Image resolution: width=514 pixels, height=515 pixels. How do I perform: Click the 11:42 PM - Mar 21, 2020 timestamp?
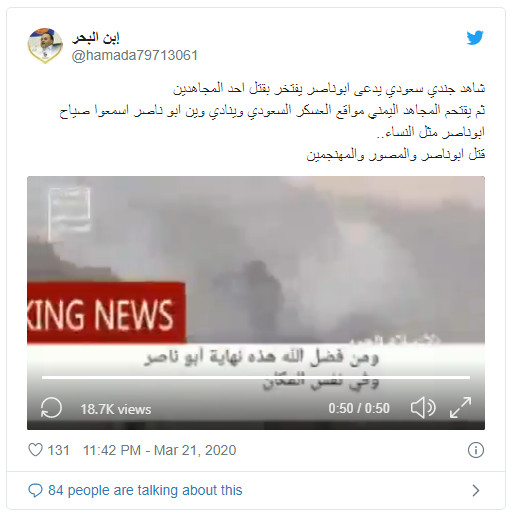coord(159,450)
